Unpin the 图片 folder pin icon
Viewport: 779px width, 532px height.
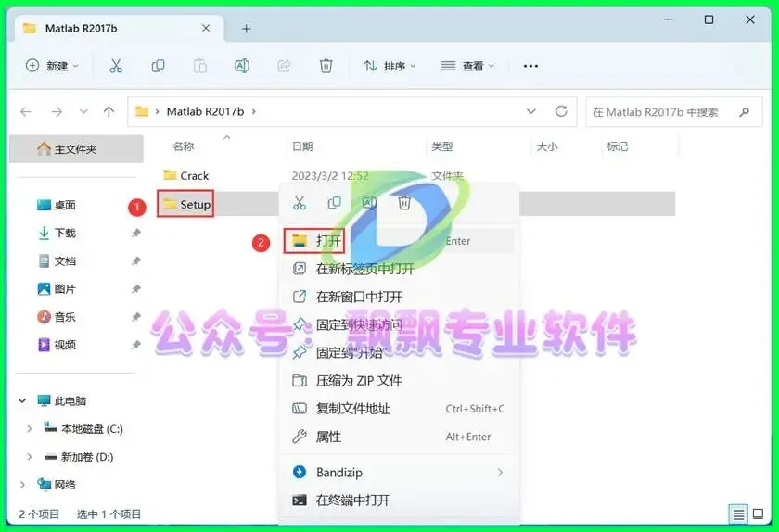(135, 288)
